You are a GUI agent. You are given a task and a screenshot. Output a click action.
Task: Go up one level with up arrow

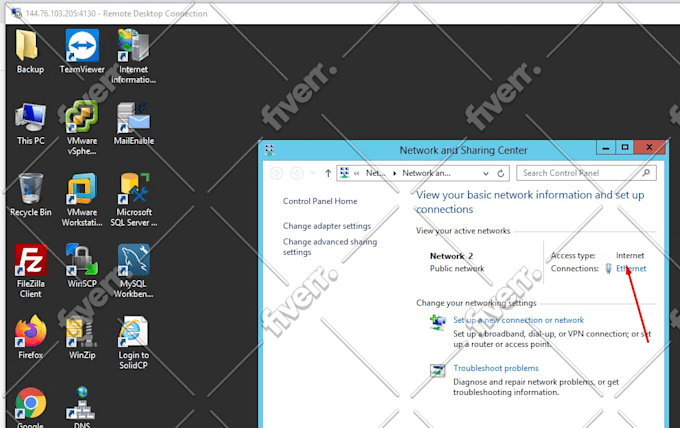coord(328,173)
